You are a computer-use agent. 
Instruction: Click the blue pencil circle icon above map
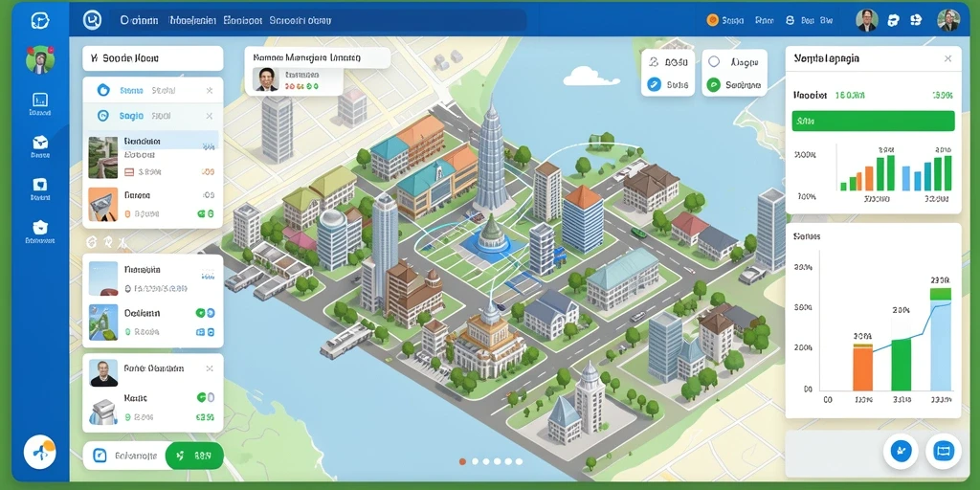pyautogui.click(x=654, y=84)
